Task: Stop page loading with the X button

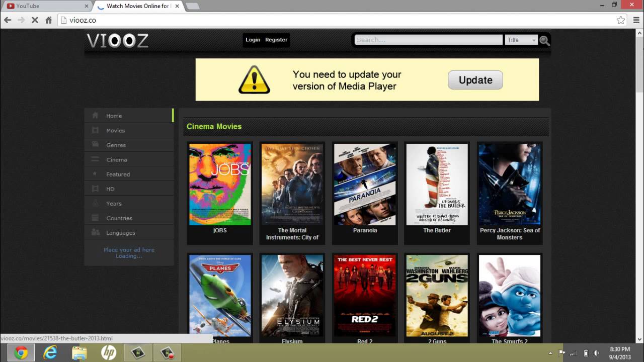Action: pos(35,20)
